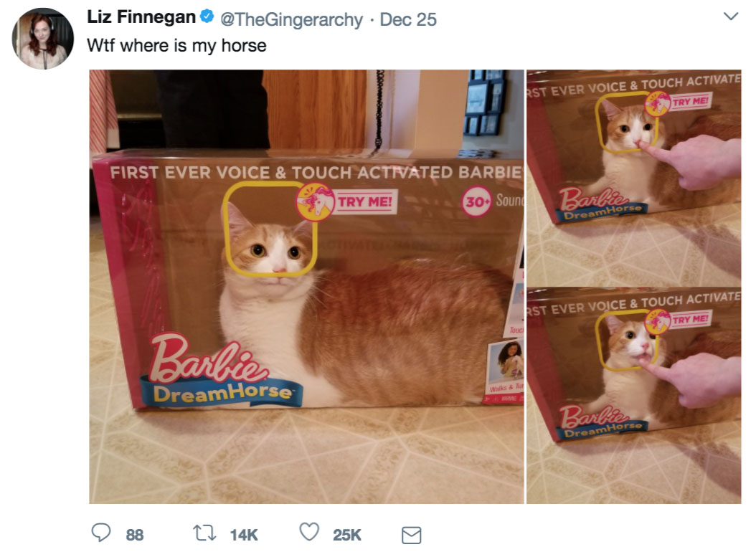The width and height of the screenshot is (756, 552).
Task: Click the retweet count 14K
Action: pyautogui.click(x=243, y=535)
